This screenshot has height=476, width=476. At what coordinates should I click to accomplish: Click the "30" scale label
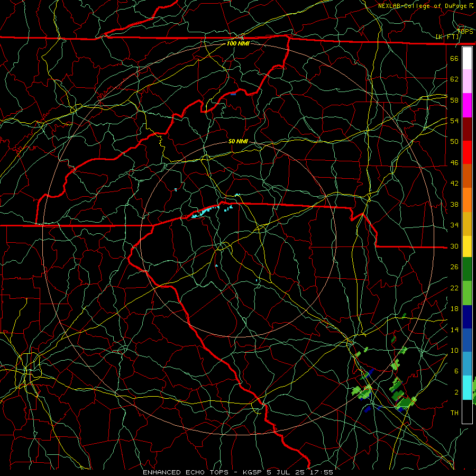[x=454, y=246]
